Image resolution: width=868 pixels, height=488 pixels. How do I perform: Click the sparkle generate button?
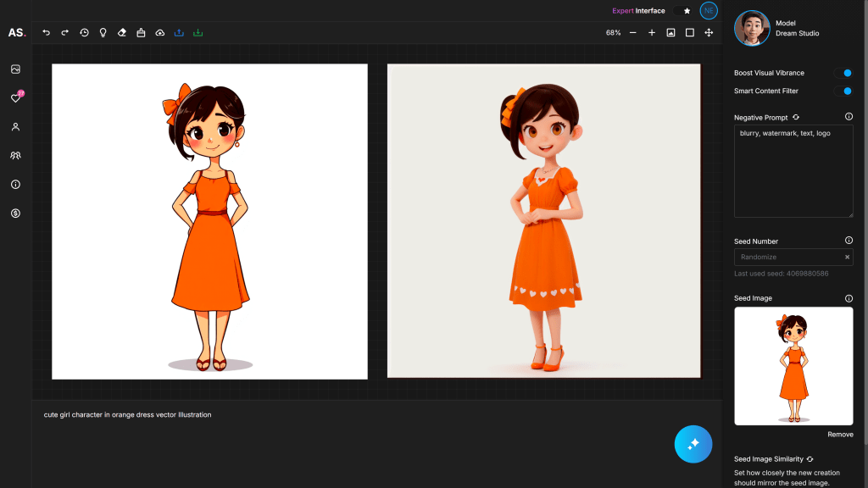pyautogui.click(x=693, y=444)
